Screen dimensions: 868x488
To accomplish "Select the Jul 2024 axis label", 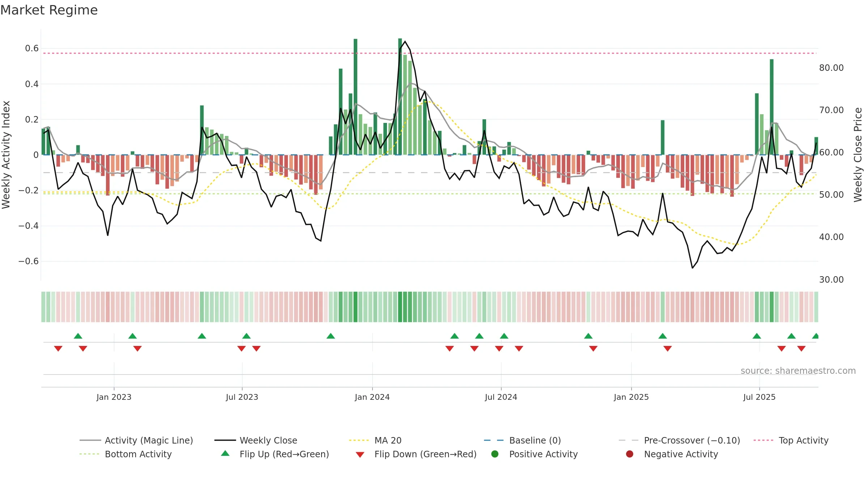I will pos(501,397).
